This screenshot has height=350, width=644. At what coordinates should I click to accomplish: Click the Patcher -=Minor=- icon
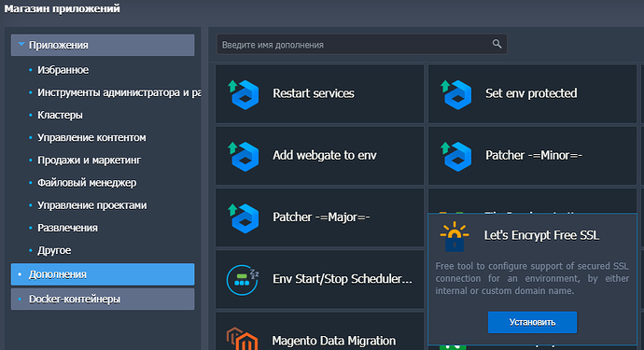(x=455, y=157)
